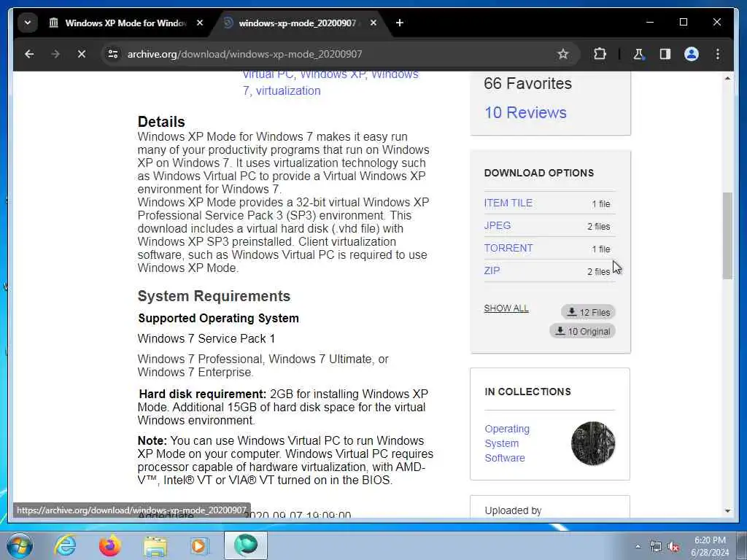Switch to 'Windows XP Mode for Windows' tab

[126, 23]
